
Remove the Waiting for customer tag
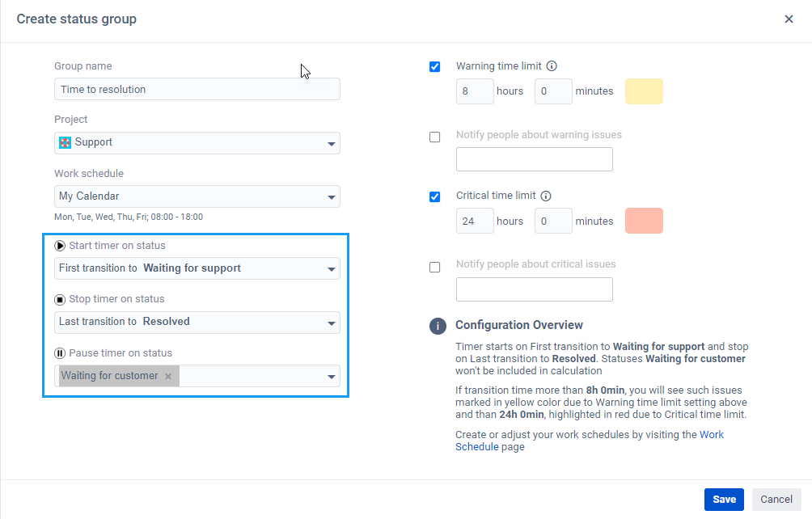click(167, 377)
